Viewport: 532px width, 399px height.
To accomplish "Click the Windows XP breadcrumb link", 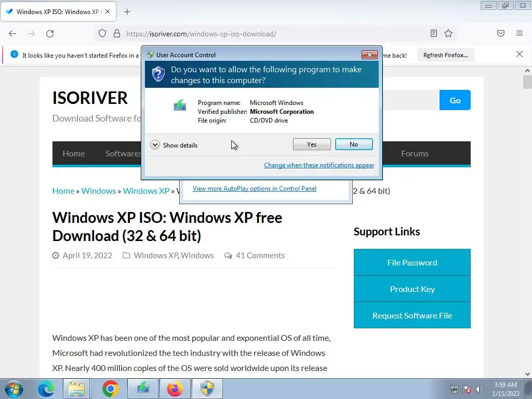I will point(146,191).
